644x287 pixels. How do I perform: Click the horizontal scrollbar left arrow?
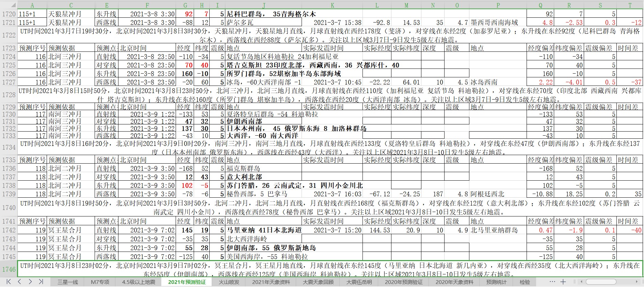click(x=582, y=282)
